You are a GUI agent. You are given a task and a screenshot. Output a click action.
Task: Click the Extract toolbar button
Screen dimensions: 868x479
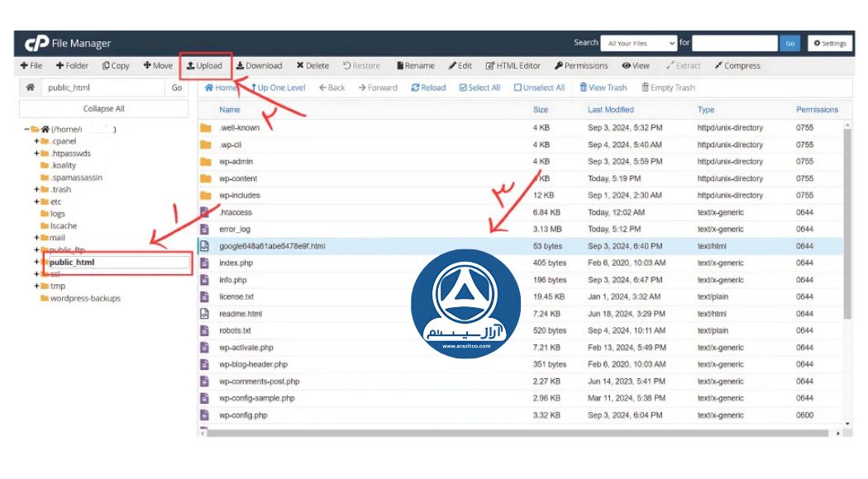pyautogui.click(x=683, y=66)
